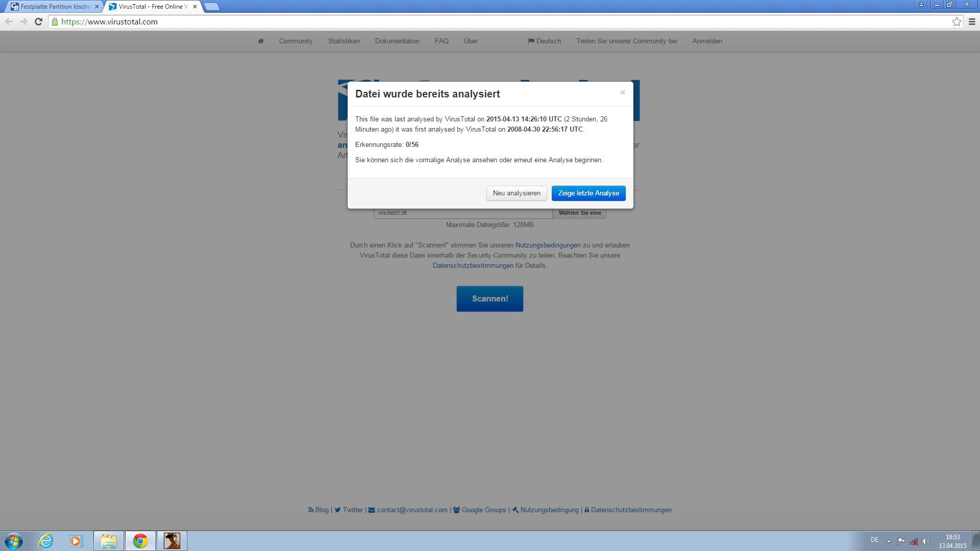Viewport: 980px width, 551px height.
Task: Open Nutzungsbedingung footer link
Action: point(546,510)
